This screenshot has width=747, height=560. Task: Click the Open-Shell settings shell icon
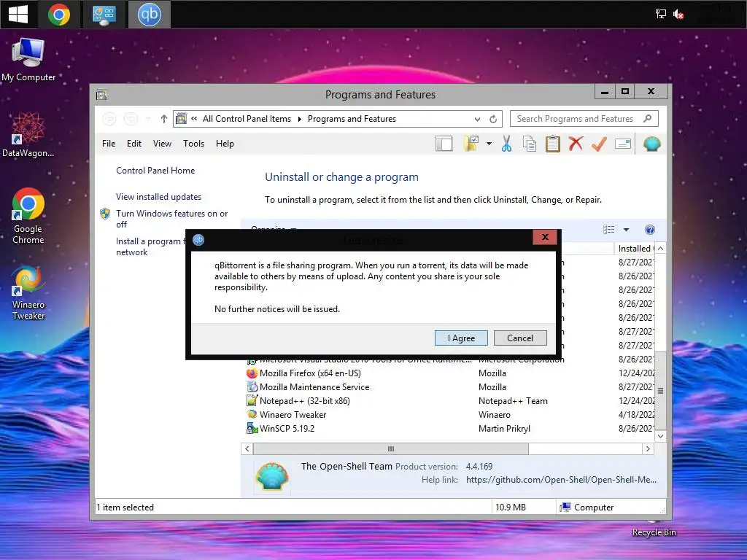(651, 144)
